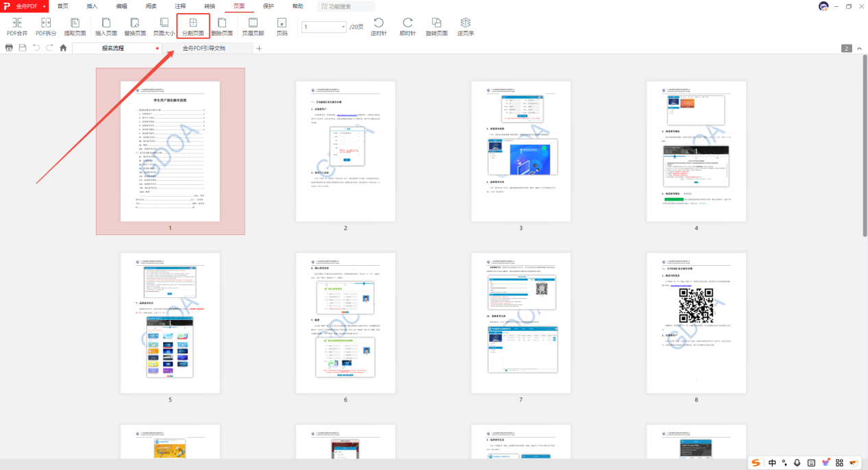Click the 页面大小 page size tool

click(164, 27)
